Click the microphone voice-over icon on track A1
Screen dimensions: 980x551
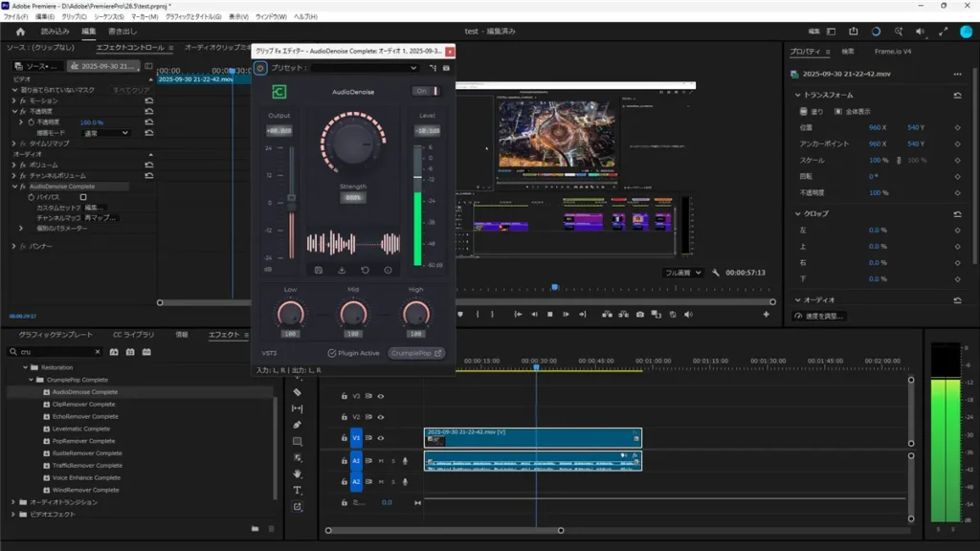click(x=405, y=461)
